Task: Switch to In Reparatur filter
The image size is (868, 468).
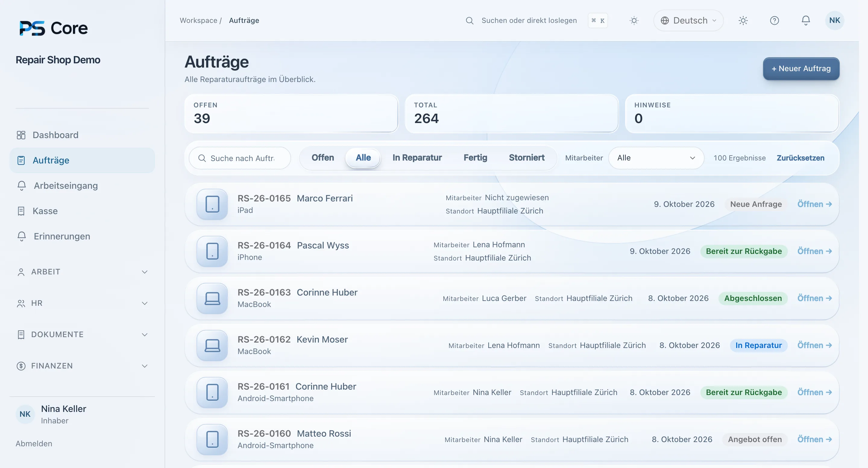Action: 417,157
